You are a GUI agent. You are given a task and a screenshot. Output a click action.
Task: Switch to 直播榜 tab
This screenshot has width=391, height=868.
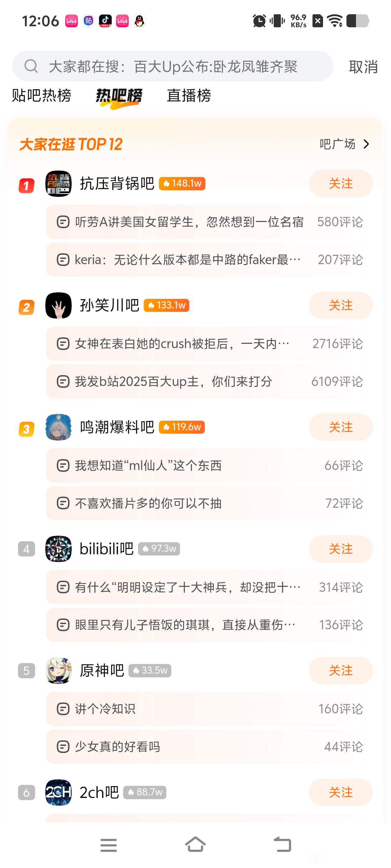pos(189,96)
